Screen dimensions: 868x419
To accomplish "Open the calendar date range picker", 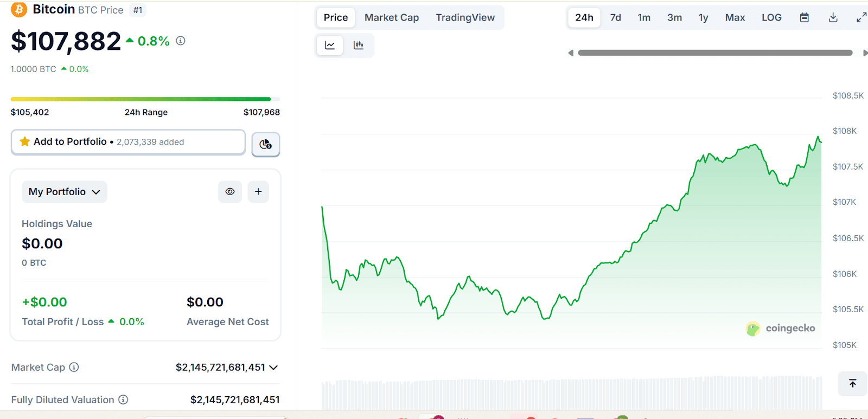I will [805, 17].
